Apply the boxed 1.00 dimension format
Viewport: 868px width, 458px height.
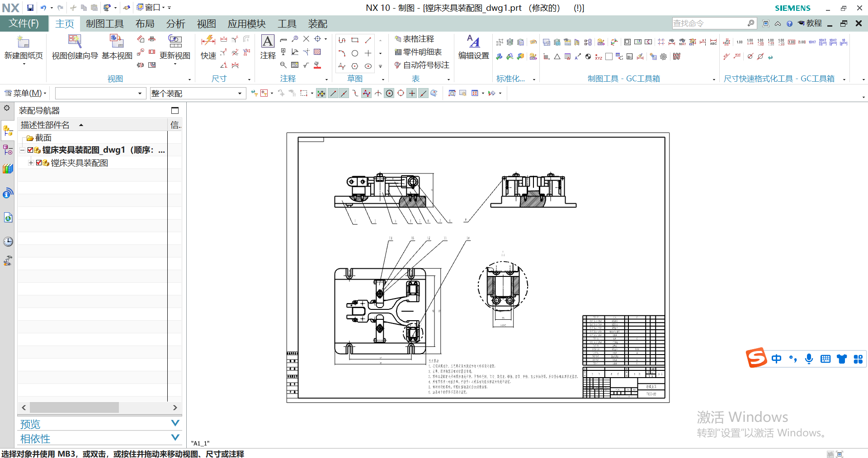(792, 42)
